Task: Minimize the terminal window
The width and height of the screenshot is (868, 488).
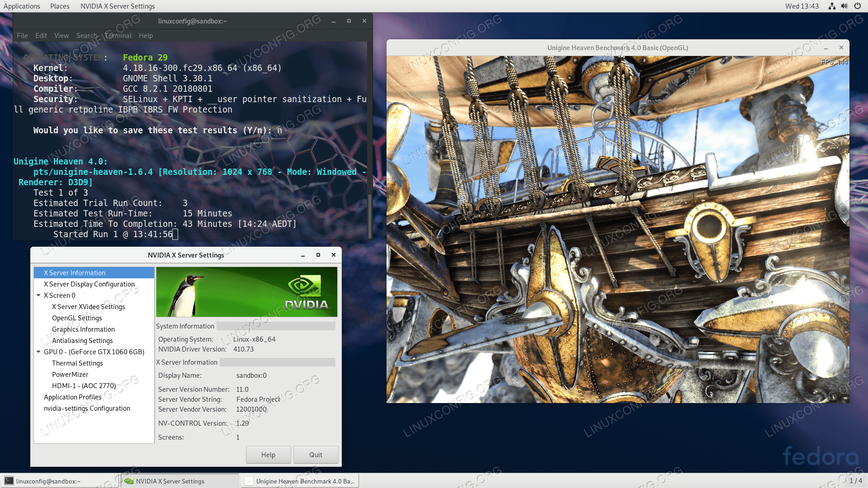Action: point(334,21)
